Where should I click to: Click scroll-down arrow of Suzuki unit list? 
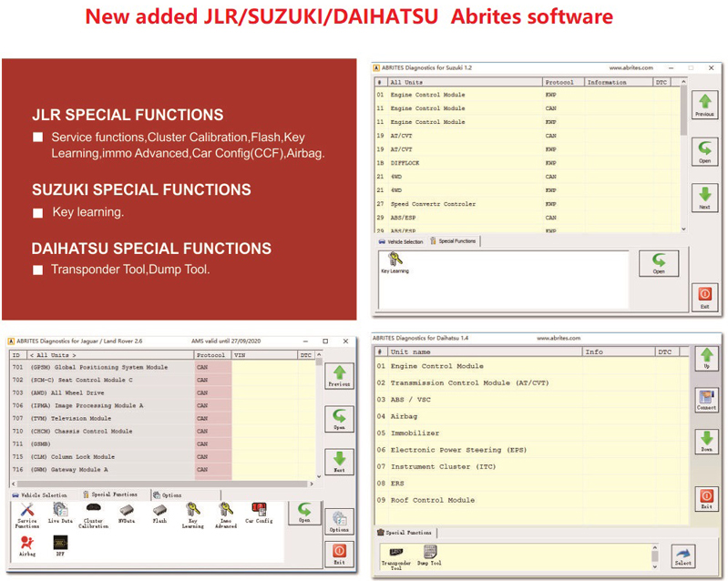(x=683, y=229)
